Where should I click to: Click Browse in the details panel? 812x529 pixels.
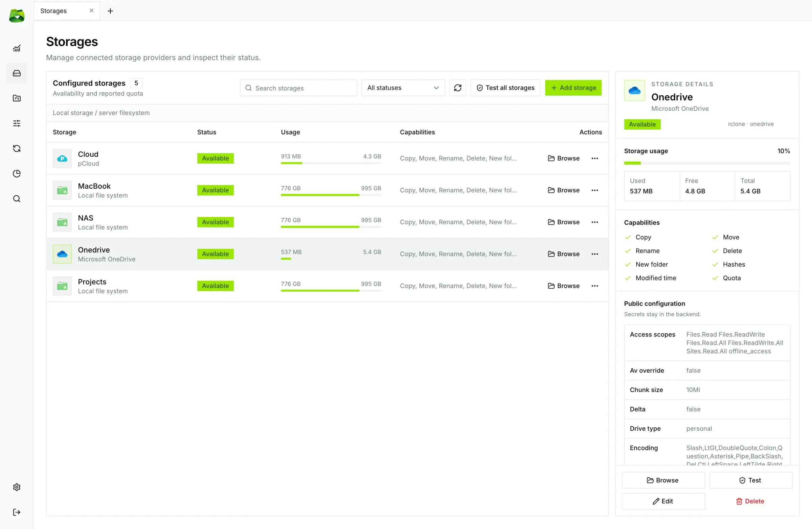point(663,480)
